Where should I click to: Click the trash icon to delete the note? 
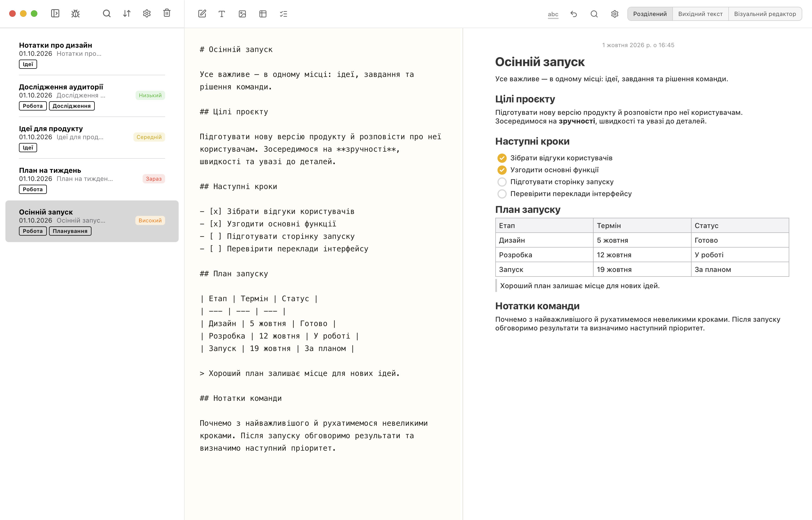[x=167, y=13]
